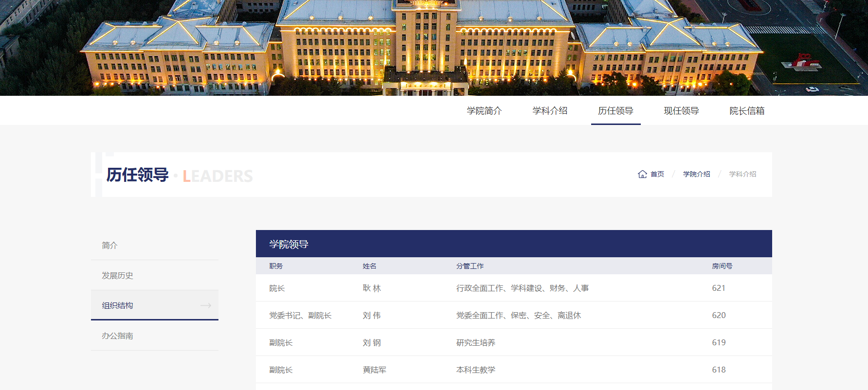Open the 院长信箱 tab
The width and height of the screenshot is (868, 390).
(747, 111)
